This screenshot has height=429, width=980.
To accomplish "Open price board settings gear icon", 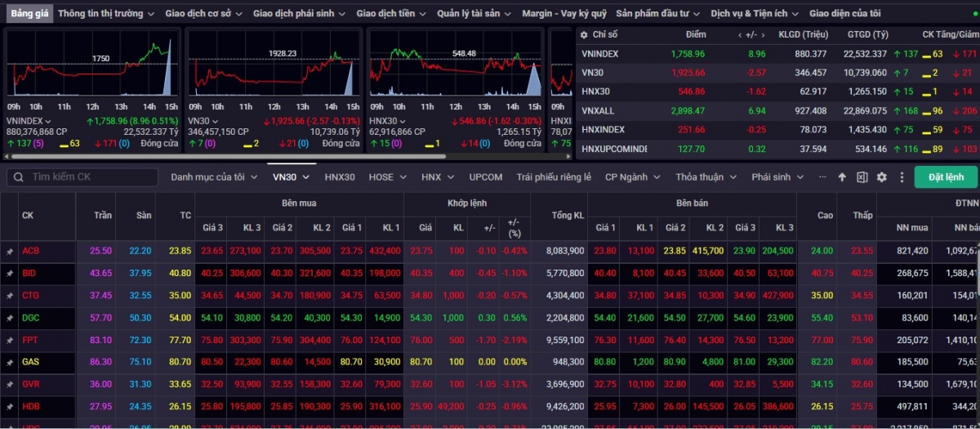I will click(x=881, y=177).
